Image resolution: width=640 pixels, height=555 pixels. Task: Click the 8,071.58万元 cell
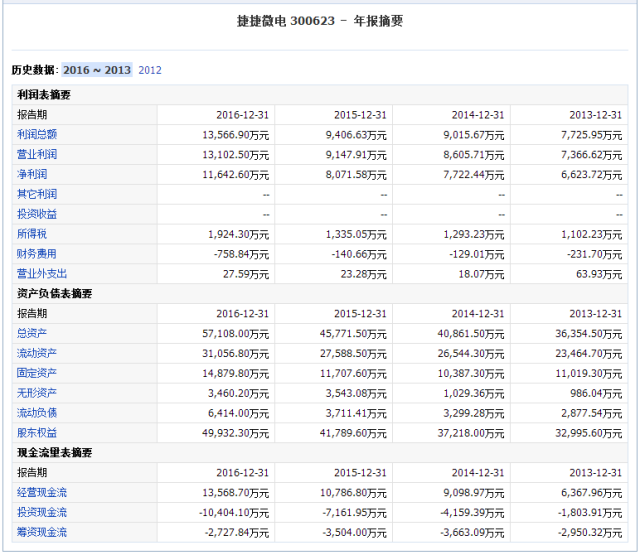click(x=356, y=175)
